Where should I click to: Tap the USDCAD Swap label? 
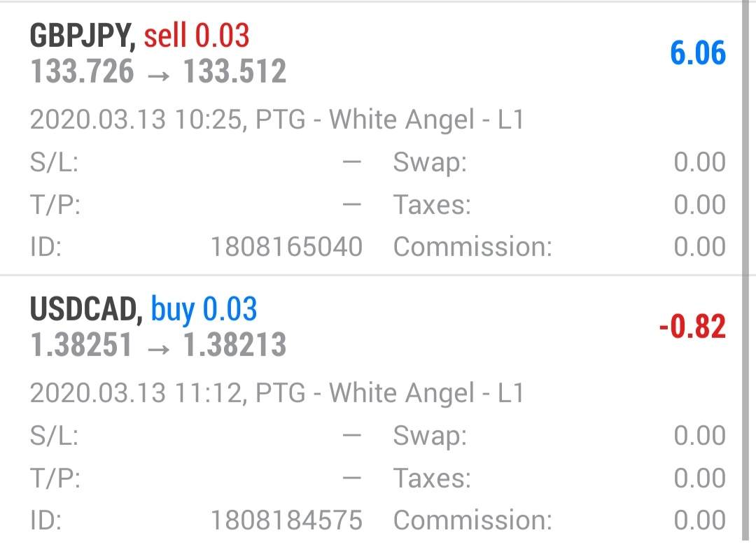pos(430,436)
